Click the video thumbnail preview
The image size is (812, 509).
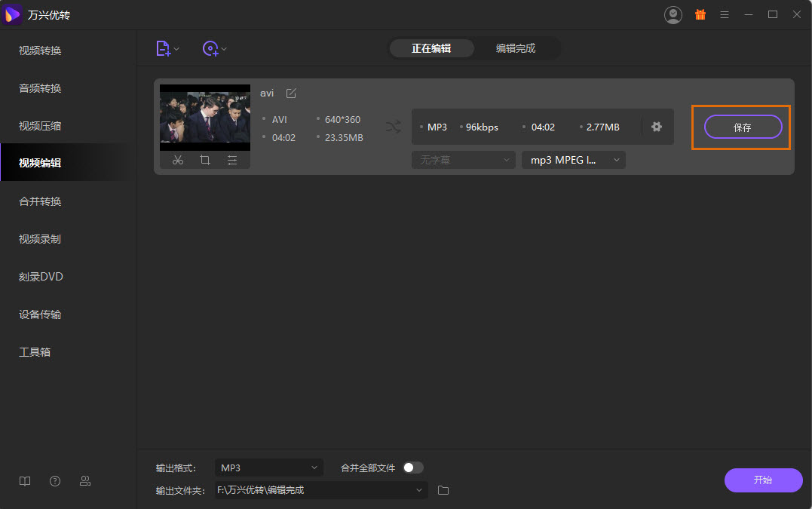tap(205, 118)
